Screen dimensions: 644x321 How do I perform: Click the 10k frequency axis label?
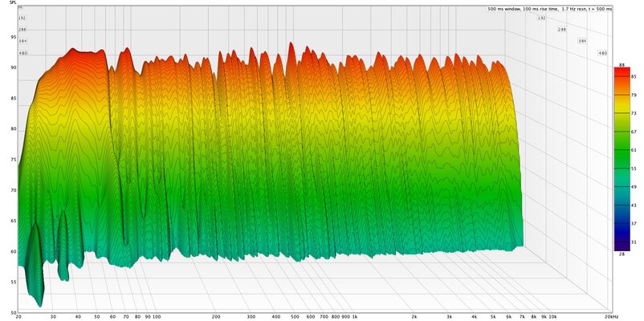click(x=553, y=317)
